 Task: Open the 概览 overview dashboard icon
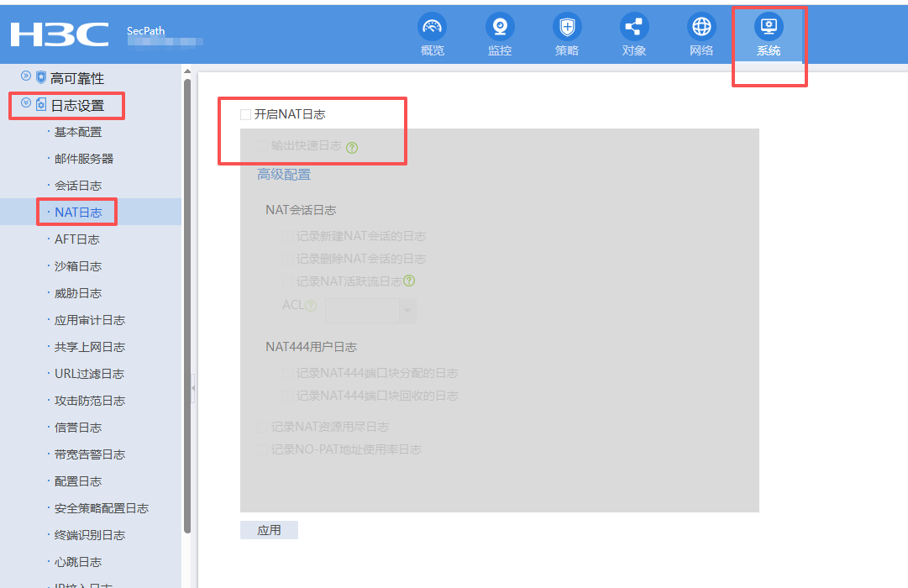pos(432,28)
